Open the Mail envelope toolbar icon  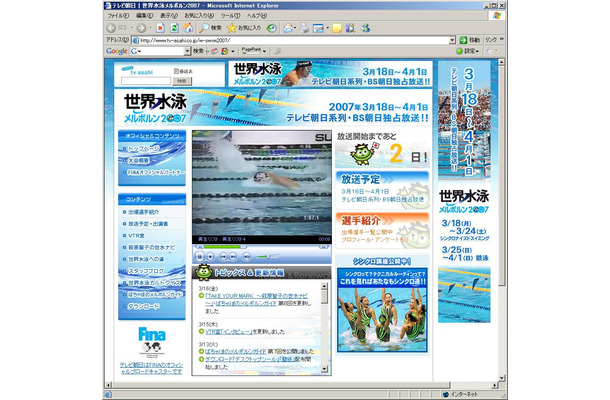[288, 28]
